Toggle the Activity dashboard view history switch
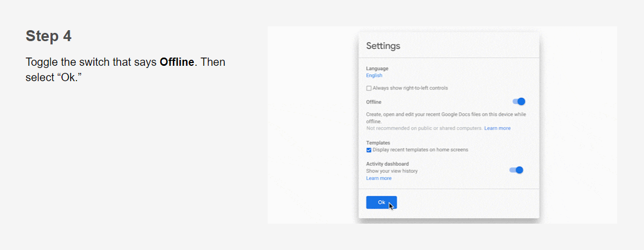Viewport: 644px width, 250px height. pos(516,170)
